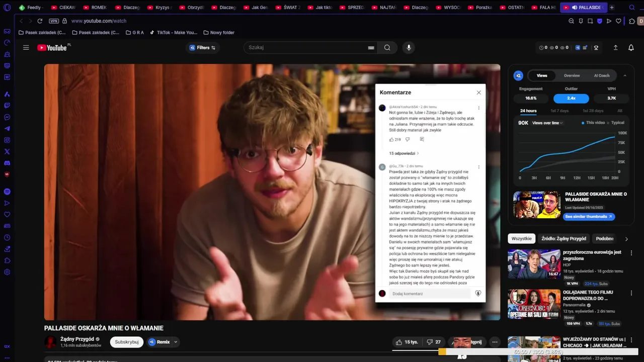The image size is (644, 362).
Task: Click the Subskrybuj button
Action: click(x=127, y=342)
